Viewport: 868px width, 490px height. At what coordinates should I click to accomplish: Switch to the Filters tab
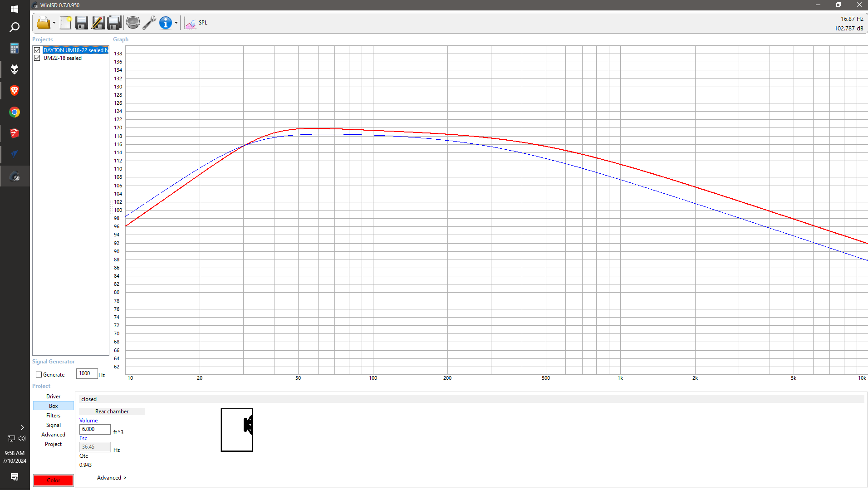click(54, 416)
